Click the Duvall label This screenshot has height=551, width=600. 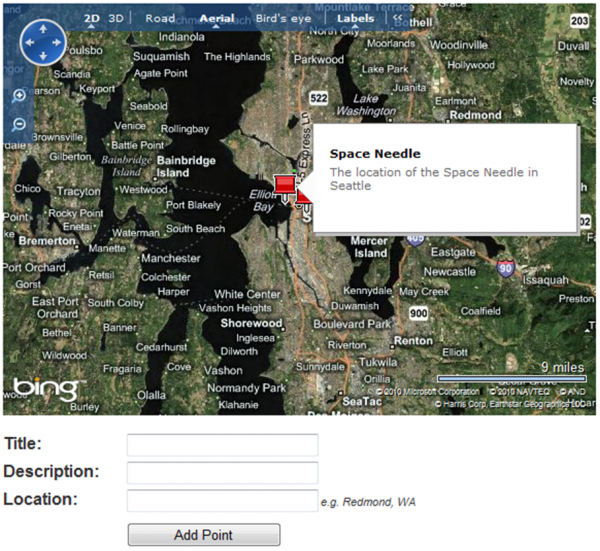click(574, 46)
